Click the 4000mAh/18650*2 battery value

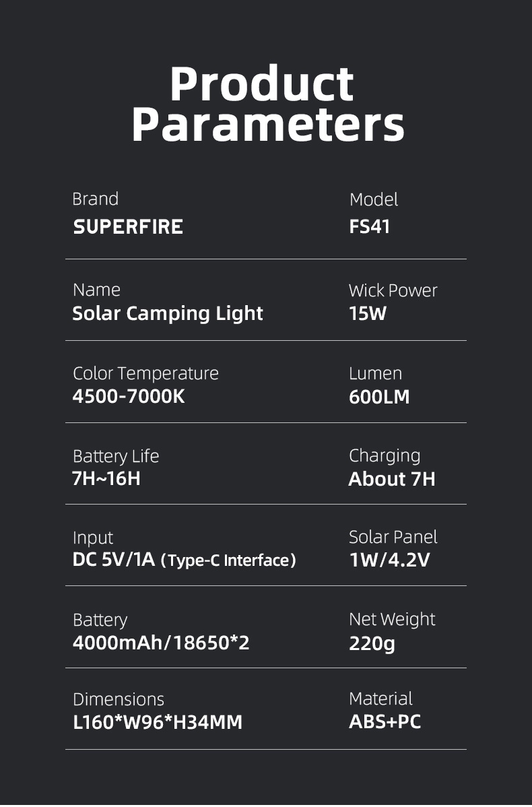point(161,643)
